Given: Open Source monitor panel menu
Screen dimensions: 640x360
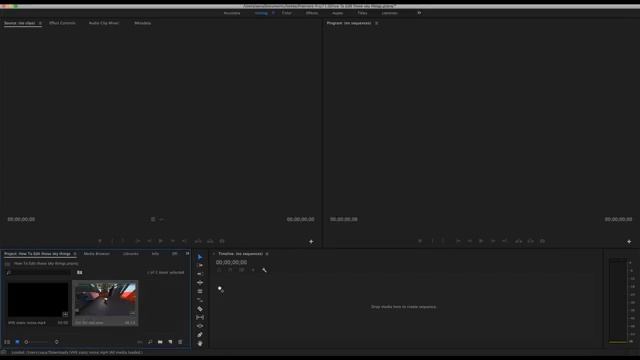Looking at the screenshot, I should tap(40, 23).
